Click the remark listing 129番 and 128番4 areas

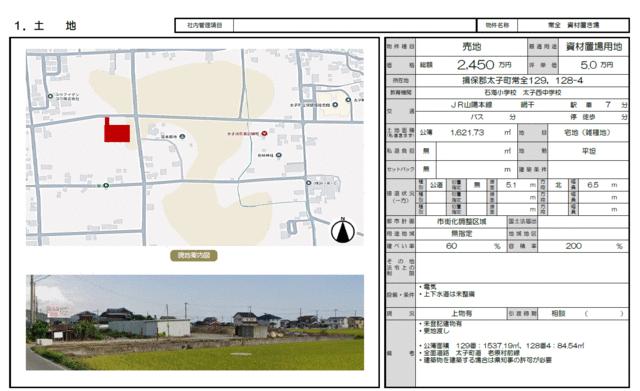501,346
